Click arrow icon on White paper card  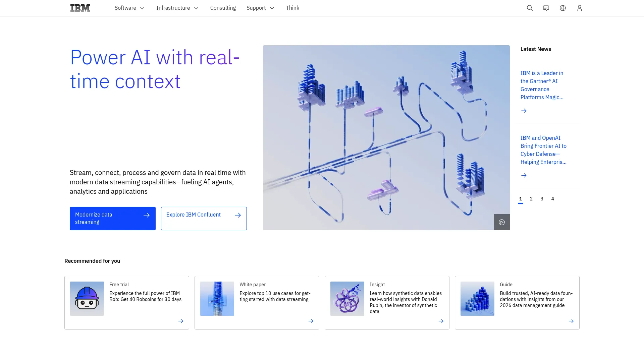[x=311, y=321]
